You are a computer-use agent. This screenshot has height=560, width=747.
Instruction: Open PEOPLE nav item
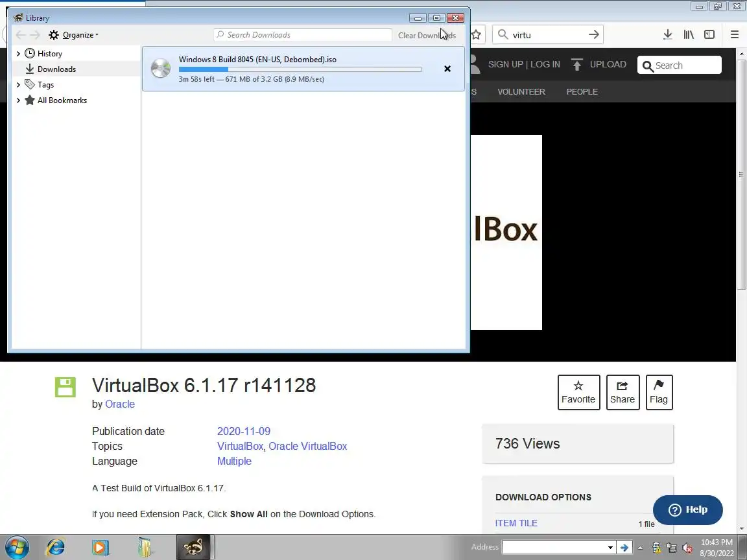pos(582,92)
